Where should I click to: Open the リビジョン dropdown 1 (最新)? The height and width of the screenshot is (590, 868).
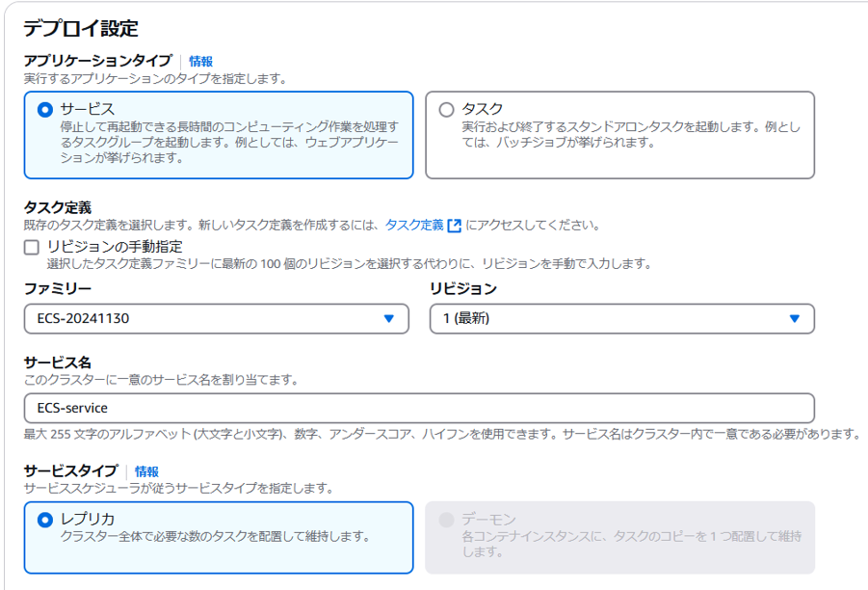(622, 318)
